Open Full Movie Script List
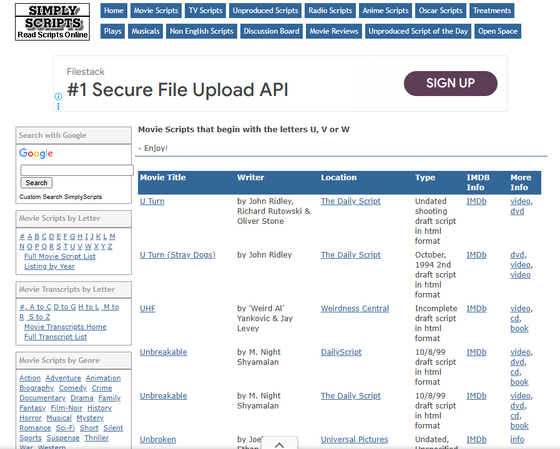 (x=60, y=256)
